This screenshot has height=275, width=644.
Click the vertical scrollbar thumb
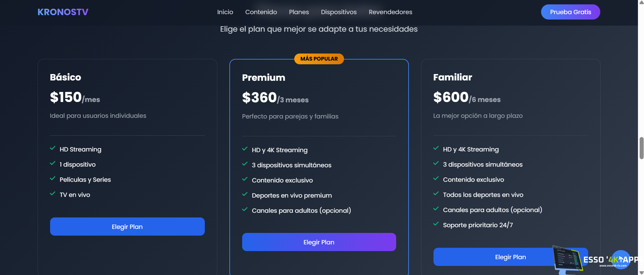click(641, 148)
